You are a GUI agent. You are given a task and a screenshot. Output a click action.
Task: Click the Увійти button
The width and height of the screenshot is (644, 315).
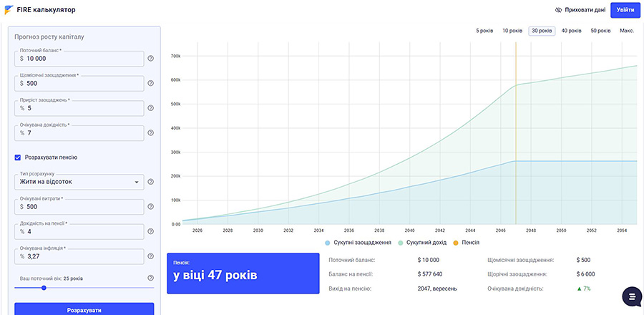point(625,10)
